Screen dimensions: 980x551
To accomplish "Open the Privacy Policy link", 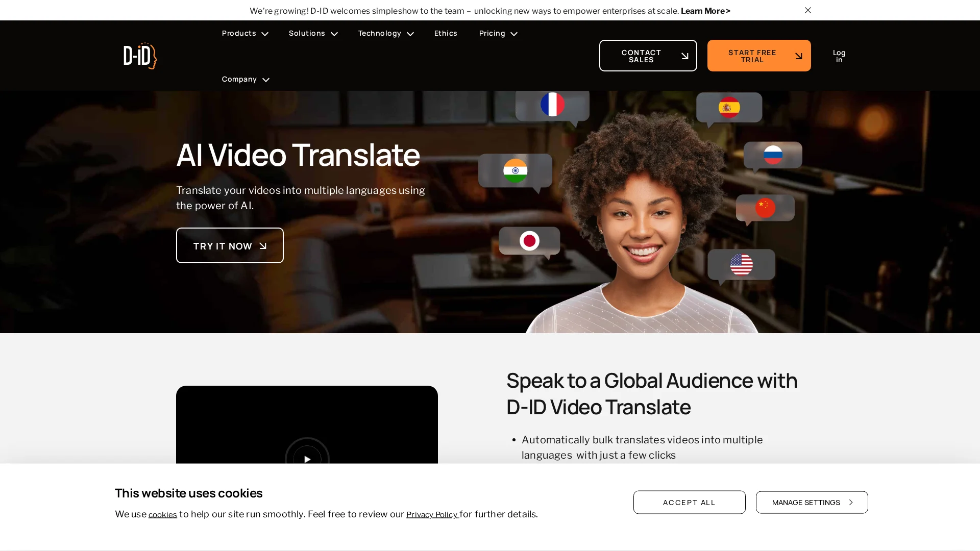I will pos(432,515).
